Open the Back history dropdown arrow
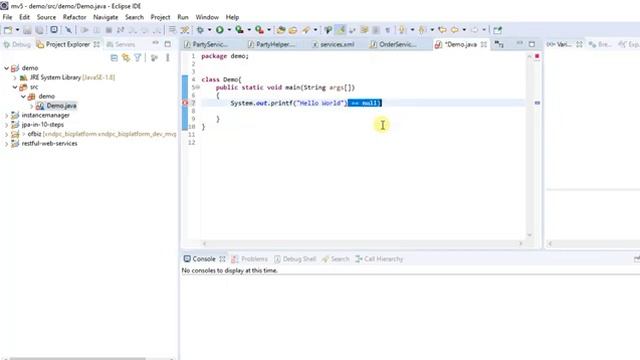 coord(464,30)
